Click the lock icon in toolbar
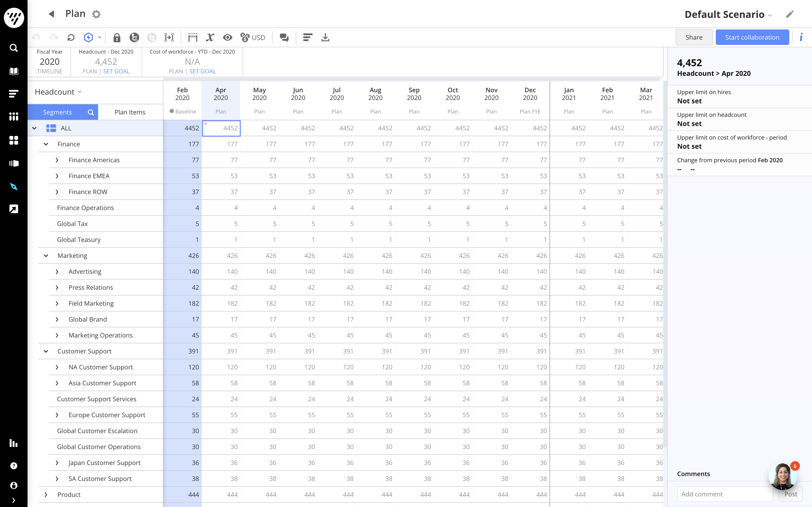This screenshot has height=507, width=812. [x=117, y=38]
